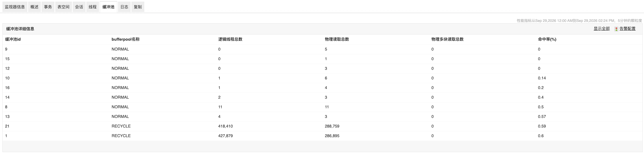The height and width of the screenshot is (154, 644).
Task: Select the physical reads value 286,895
Action: 332,136
